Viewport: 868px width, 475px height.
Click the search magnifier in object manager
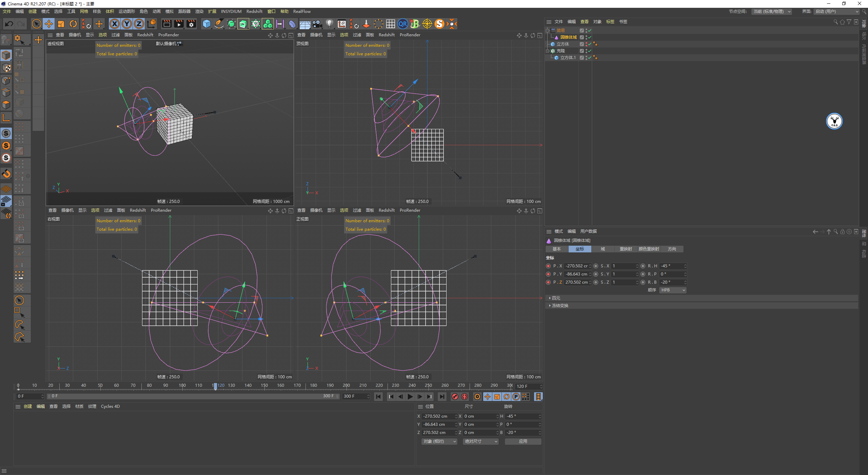click(x=835, y=22)
